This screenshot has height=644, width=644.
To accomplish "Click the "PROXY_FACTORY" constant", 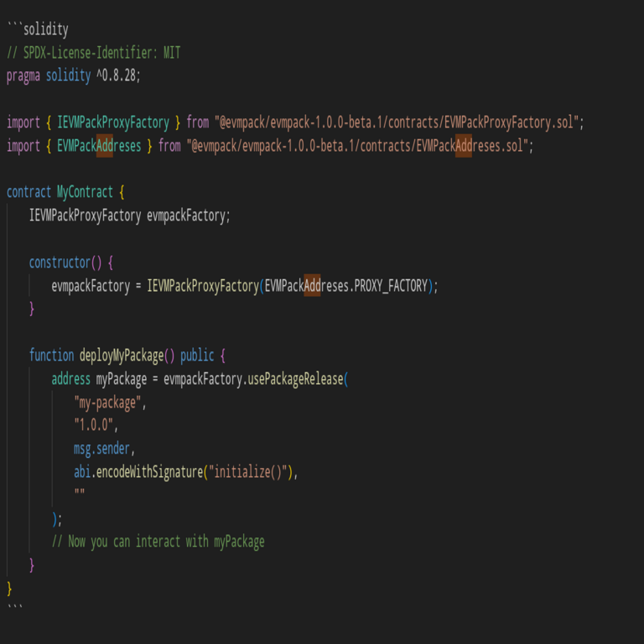I will [391, 286].
